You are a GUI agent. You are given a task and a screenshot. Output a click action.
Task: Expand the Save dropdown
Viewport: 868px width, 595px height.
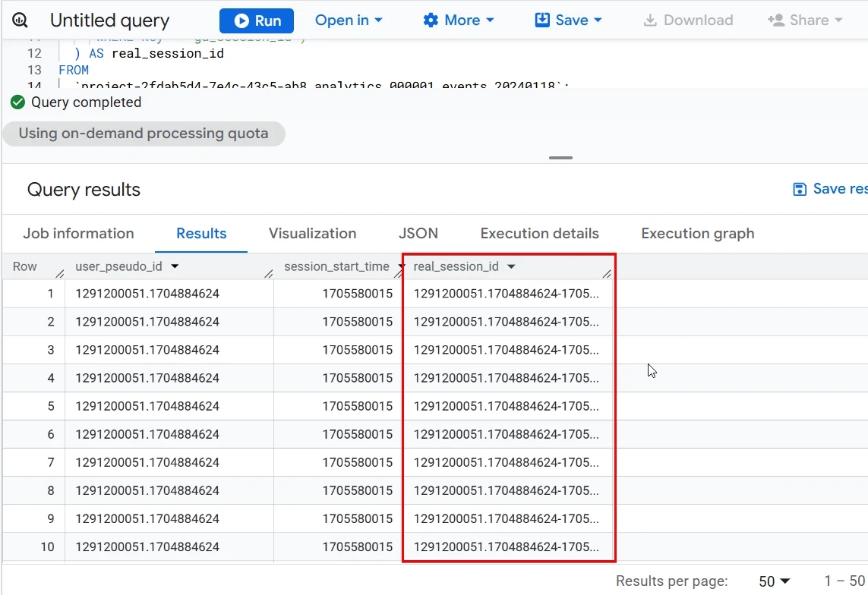(x=569, y=20)
